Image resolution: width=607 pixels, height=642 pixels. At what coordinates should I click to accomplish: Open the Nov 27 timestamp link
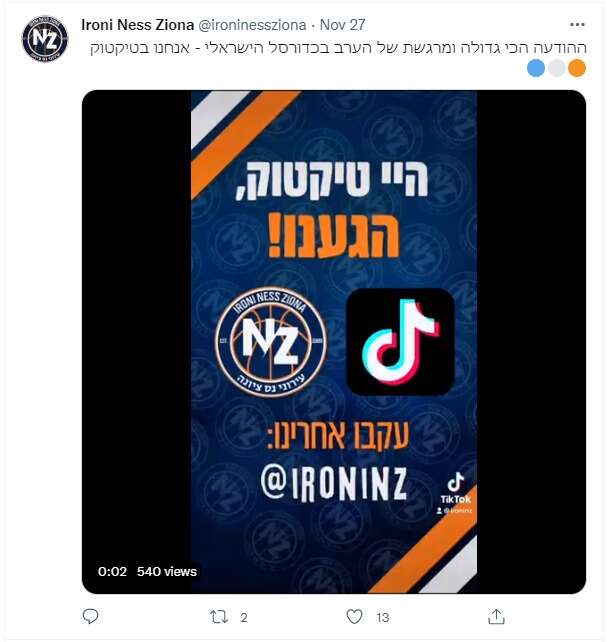343,25
